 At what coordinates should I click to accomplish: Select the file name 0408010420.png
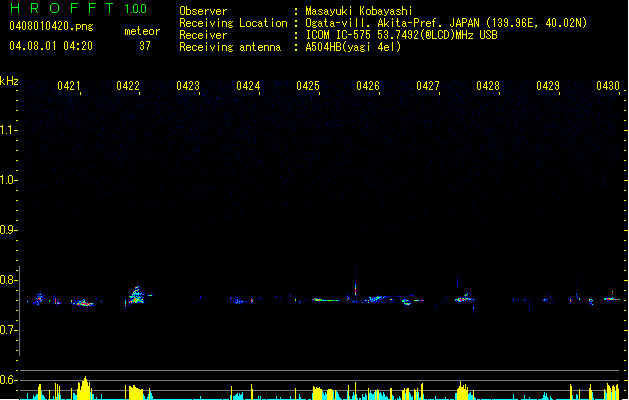(51, 26)
